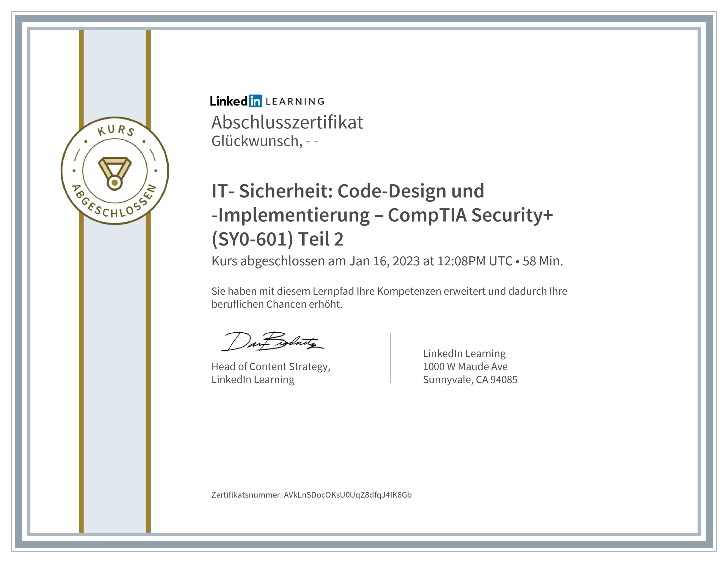Click '1000 W Maude Ave' address line

tap(465, 367)
